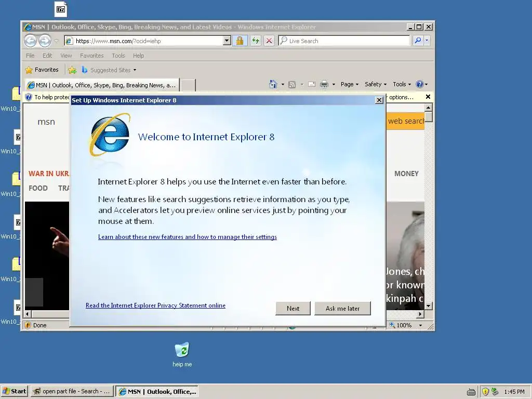The width and height of the screenshot is (532, 399).
Task: Click the MONEY category on MSN page
Action: point(406,174)
